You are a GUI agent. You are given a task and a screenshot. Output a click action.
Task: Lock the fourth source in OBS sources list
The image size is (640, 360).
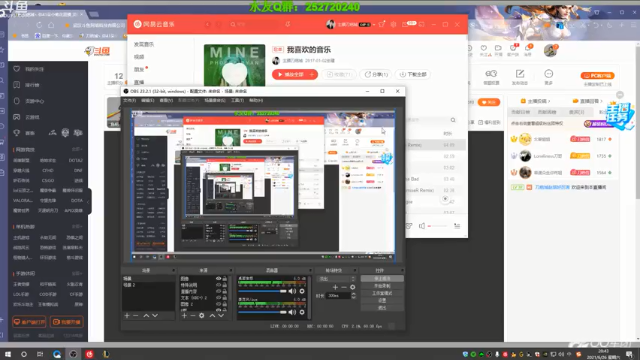pos(224,298)
